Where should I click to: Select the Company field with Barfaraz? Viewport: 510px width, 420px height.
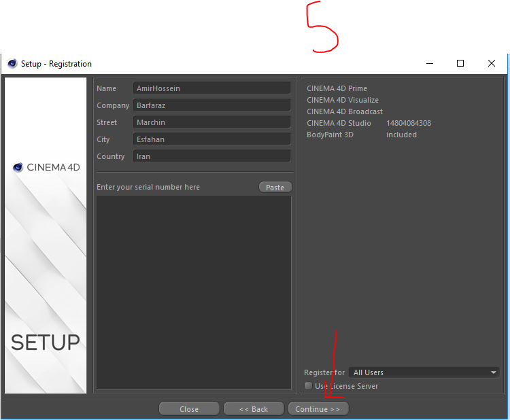click(211, 105)
